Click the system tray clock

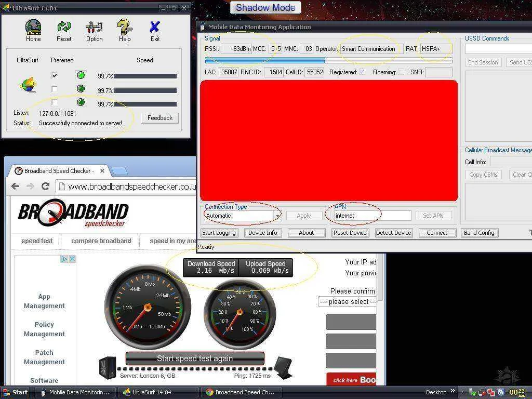point(518,393)
